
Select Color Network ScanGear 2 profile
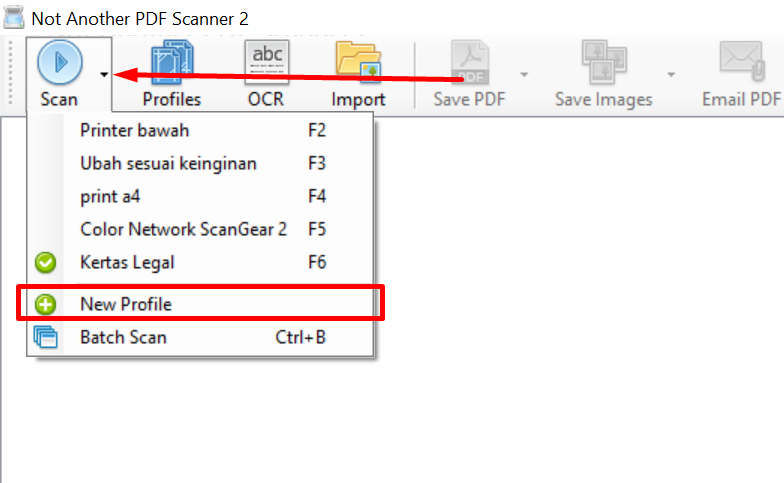click(x=183, y=229)
